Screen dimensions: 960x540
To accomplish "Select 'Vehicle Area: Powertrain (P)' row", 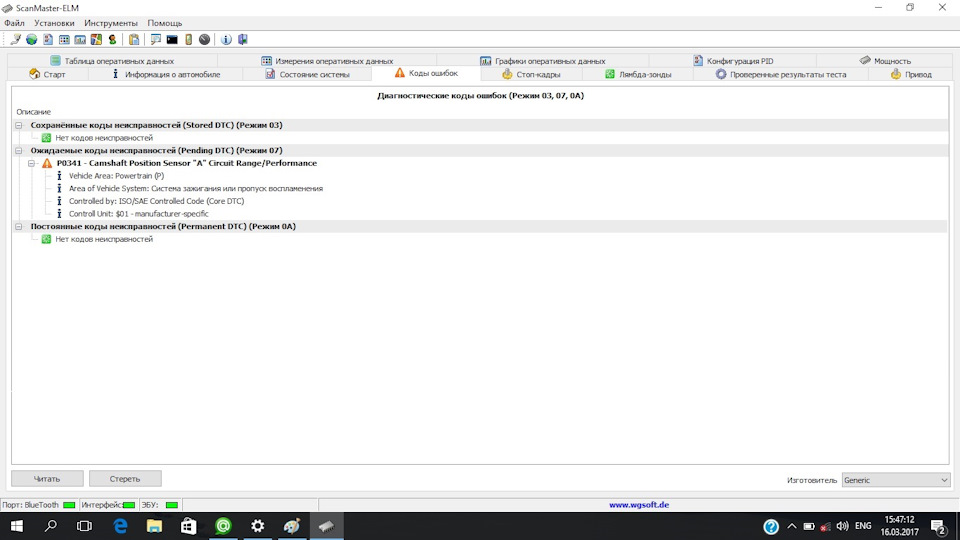I will click(x=116, y=176).
